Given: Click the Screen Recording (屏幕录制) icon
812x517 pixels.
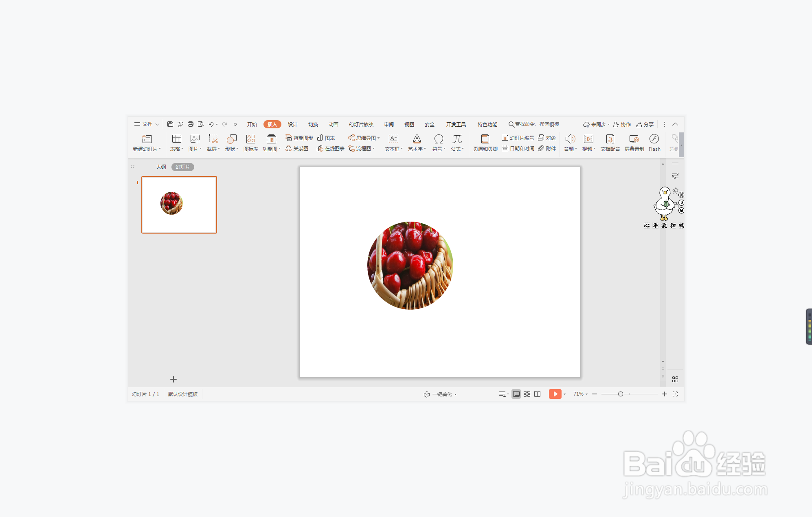Looking at the screenshot, I should tap(634, 139).
